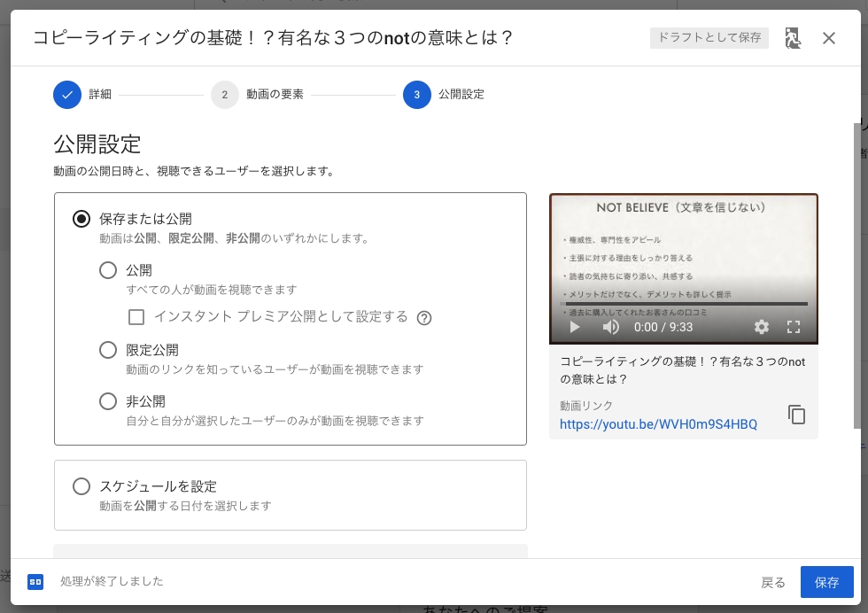Play the video preview
The height and width of the screenshot is (613, 868).
[x=574, y=327]
